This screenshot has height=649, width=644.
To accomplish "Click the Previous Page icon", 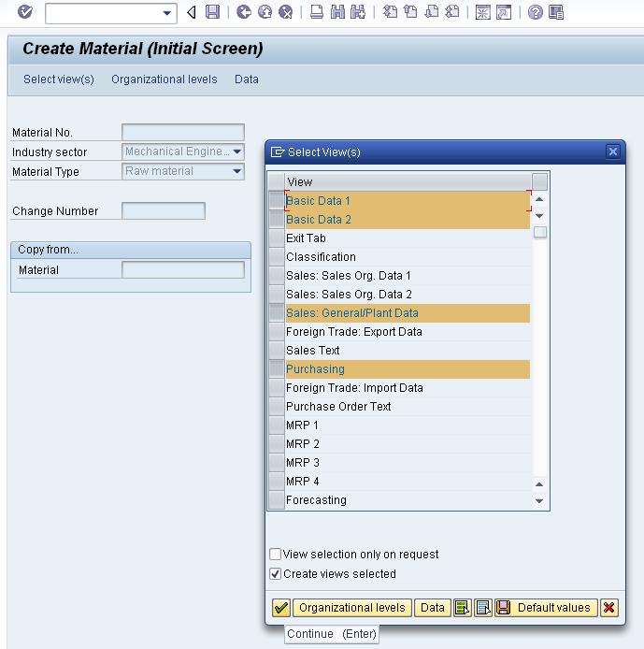I will [410, 12].
